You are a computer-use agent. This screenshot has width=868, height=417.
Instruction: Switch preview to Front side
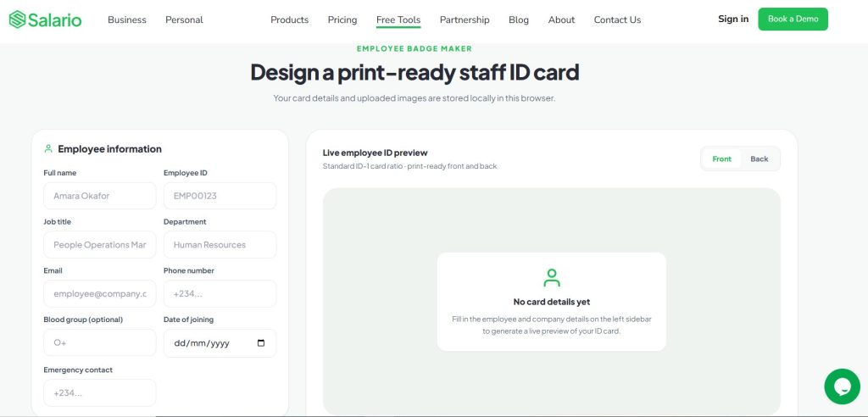pyautogui.click(x=722, y=159)
